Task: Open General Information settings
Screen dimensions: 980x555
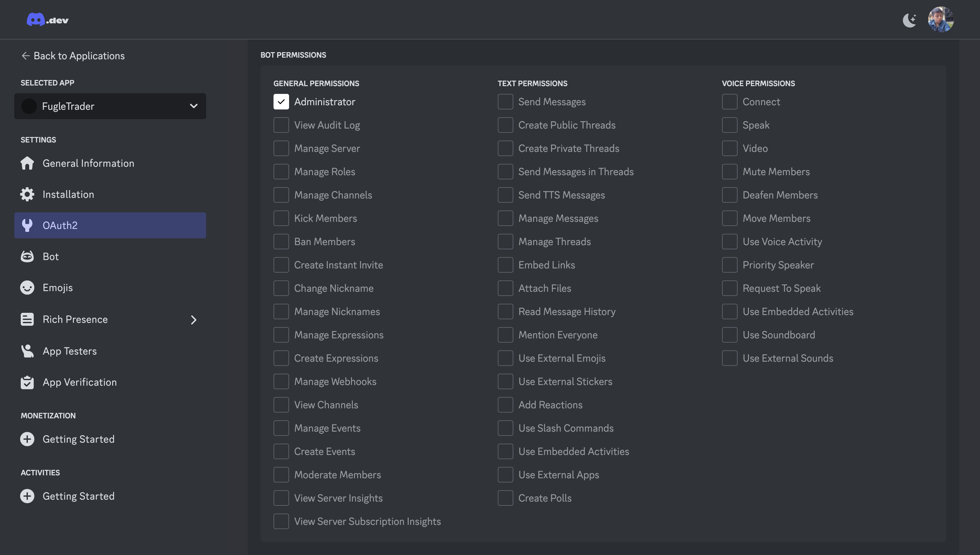Action: coord(110,163)
